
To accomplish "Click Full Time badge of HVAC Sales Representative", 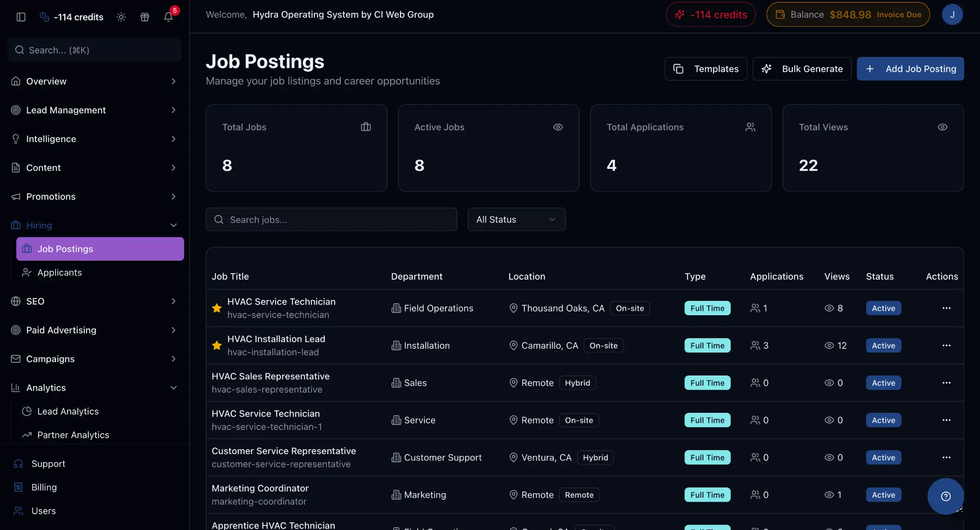I will (x=707, y=383).
